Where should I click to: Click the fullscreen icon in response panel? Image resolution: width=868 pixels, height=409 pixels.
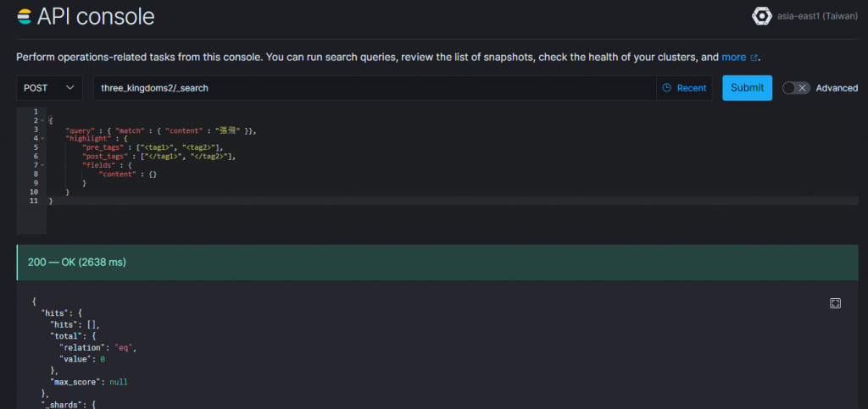coord(835,303)
